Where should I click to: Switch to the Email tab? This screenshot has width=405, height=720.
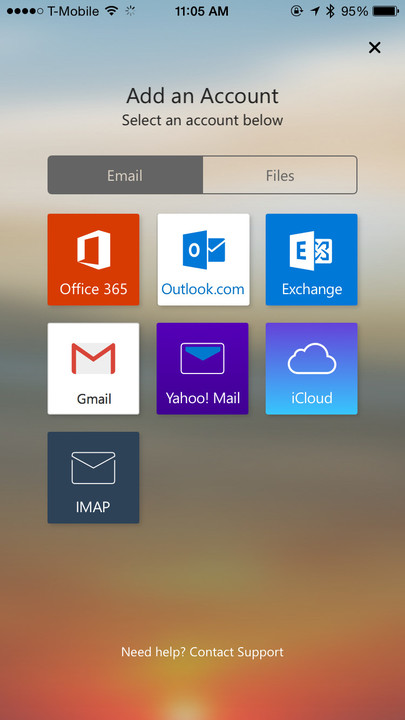(x=125, y=175)
